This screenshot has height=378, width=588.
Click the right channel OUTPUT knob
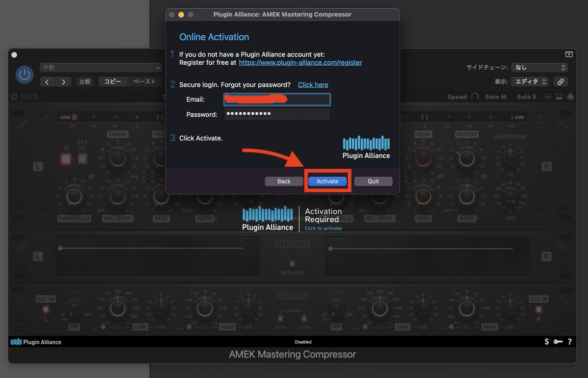click(x=466, y=158)
